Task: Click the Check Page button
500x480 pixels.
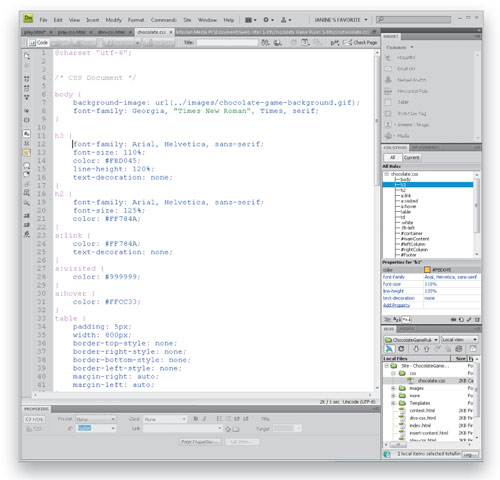Action: click(x=361, y=43)
